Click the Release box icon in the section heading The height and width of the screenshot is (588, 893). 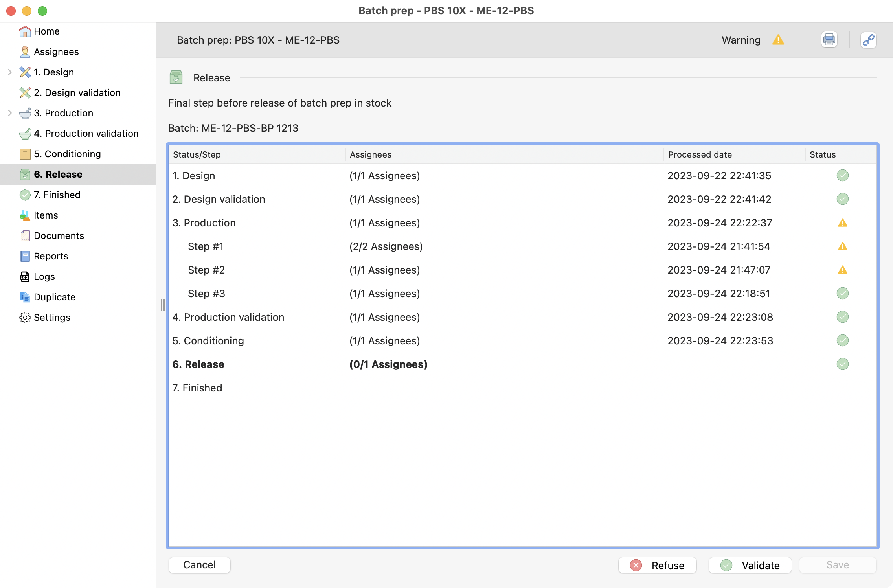pos(176,77)
